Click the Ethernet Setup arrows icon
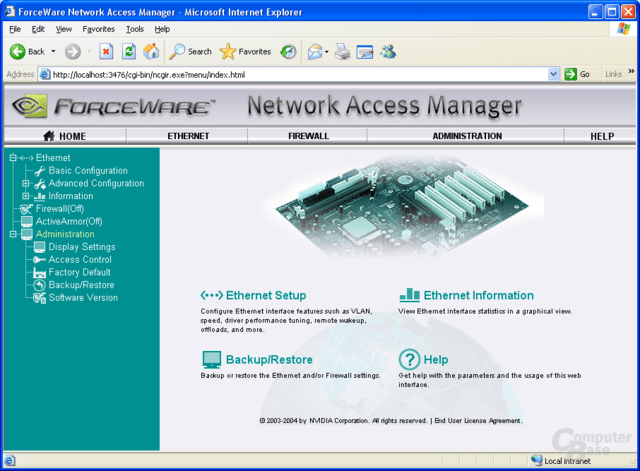The width and height of the screenshot is (640, 471). tap(211, 295)
